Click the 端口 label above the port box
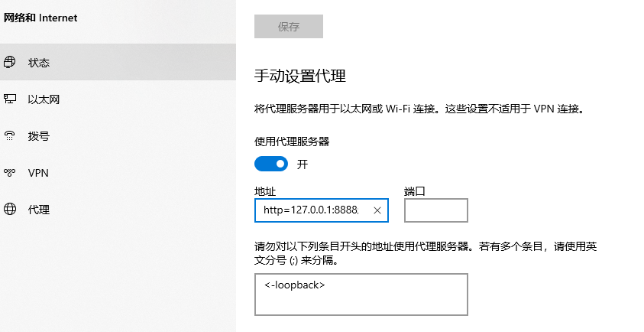The width and height of the screenshot is (644, 332). (414, 191)
